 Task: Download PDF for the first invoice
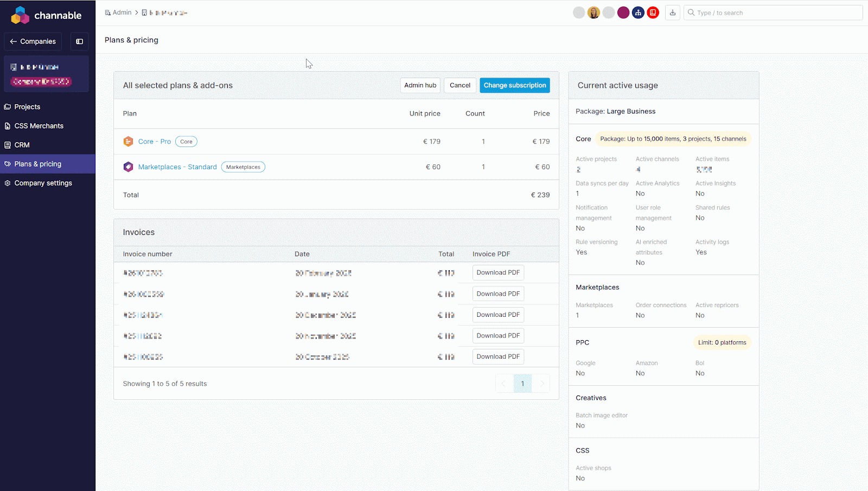click(x=498, y=272)
